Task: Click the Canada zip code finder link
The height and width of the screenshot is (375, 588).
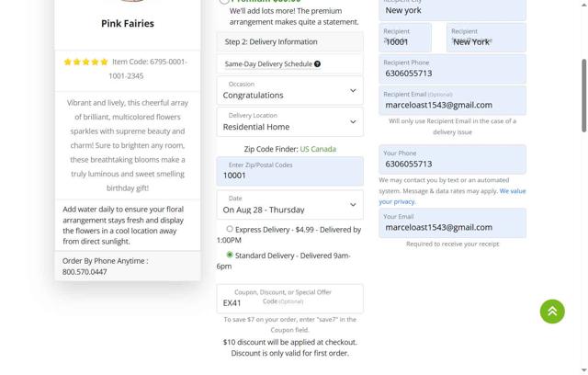Action: (323, 149)
